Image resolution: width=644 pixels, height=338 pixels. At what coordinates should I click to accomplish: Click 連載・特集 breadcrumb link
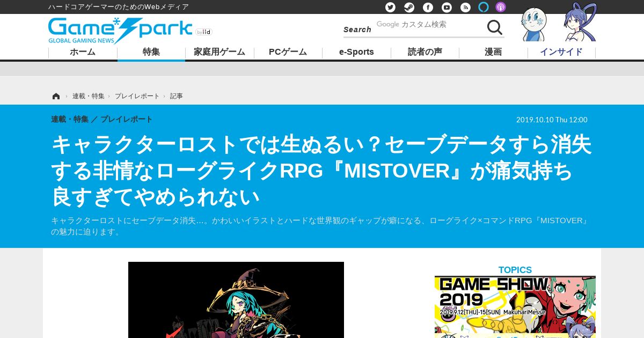click(x=89, y=96)
